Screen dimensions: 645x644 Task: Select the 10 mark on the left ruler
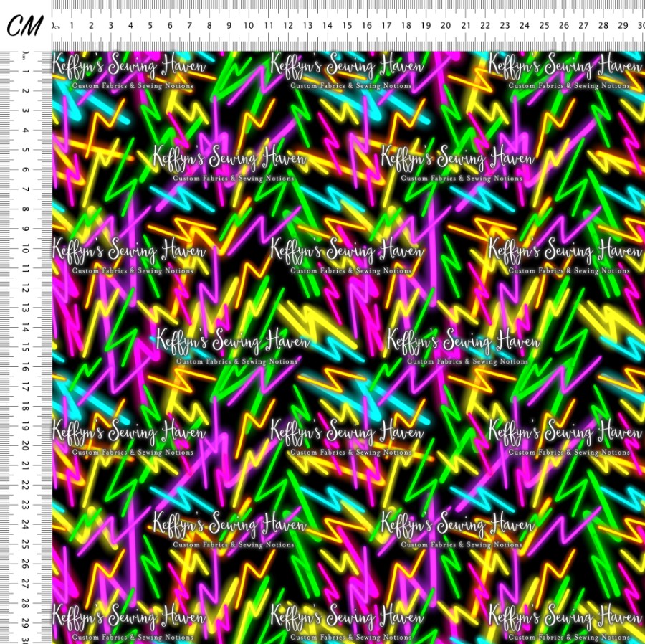click(x=26, y=249)
